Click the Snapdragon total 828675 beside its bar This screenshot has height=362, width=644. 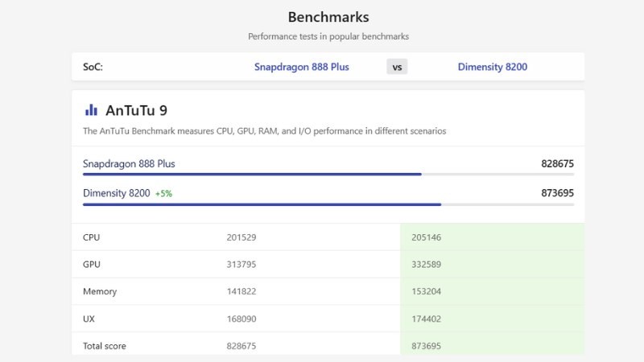coord(557,163)
